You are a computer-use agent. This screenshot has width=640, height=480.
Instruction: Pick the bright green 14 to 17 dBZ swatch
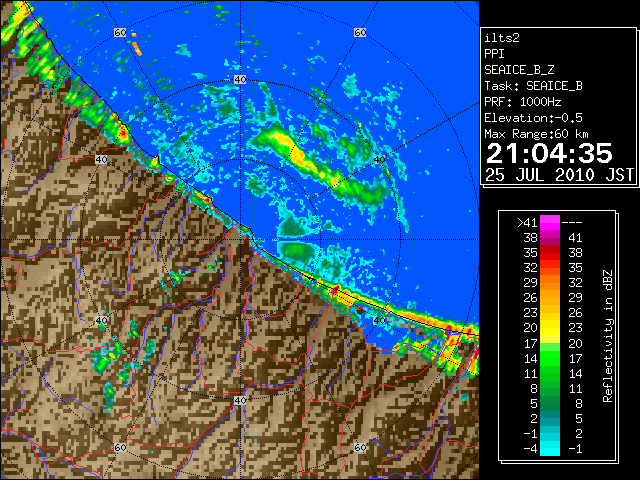[x=550, y=358]
